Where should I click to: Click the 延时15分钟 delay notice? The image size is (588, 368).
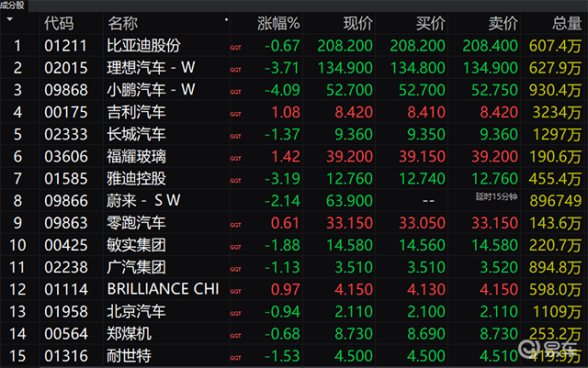coord(496,196)
